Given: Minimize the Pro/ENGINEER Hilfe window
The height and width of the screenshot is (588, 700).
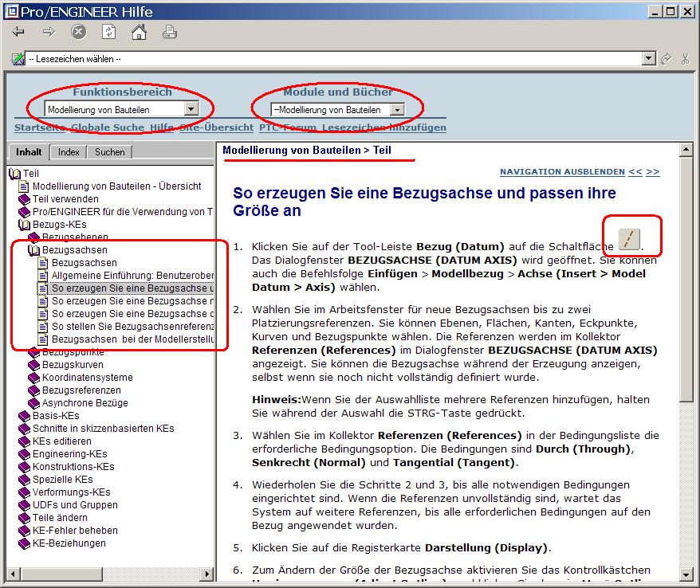Looking at the screenshot, I should coord(655,12).
